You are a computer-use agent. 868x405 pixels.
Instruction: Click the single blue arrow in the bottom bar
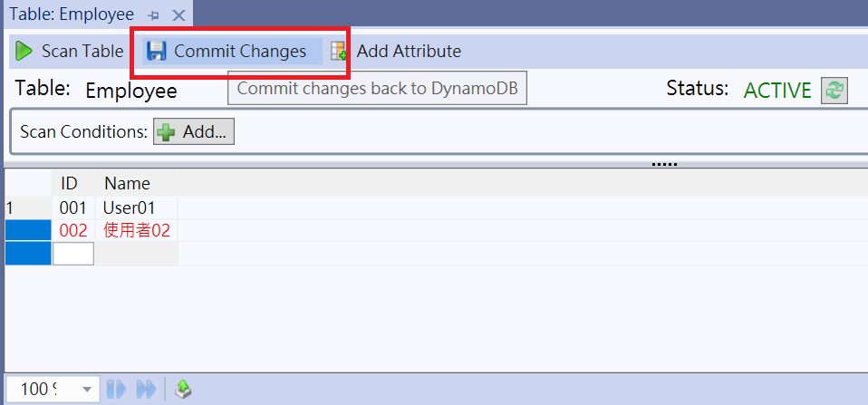click(x=117, y=390)
